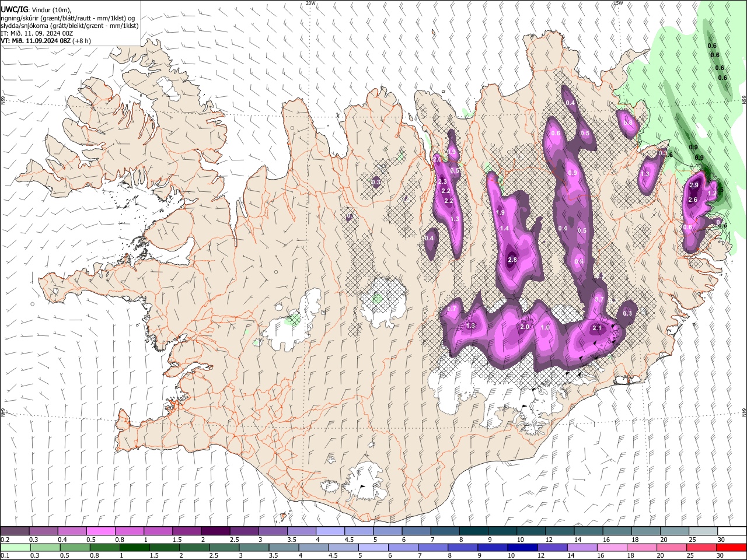Screen dimensions: 747x560
Task: Click the 'UWC/IG' heading in the title box
Action: (13, 9)
